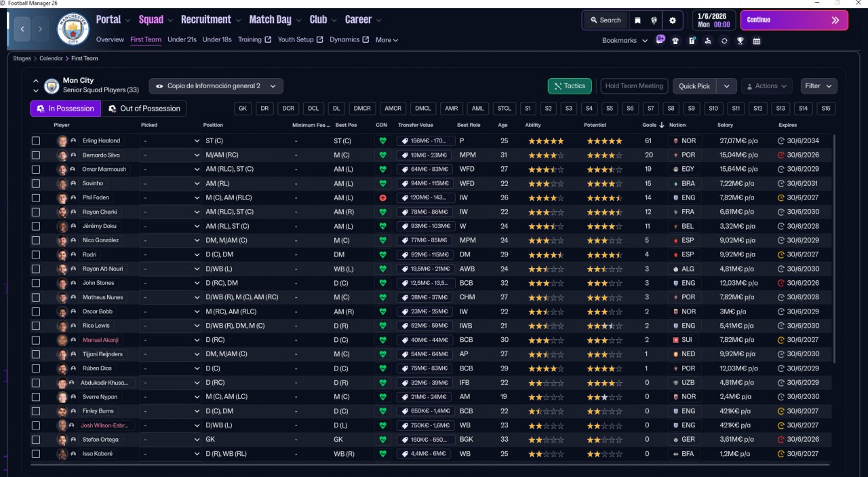Open the calendar icon in bookmarks bar
868x477 pixels.
[757, 41]
